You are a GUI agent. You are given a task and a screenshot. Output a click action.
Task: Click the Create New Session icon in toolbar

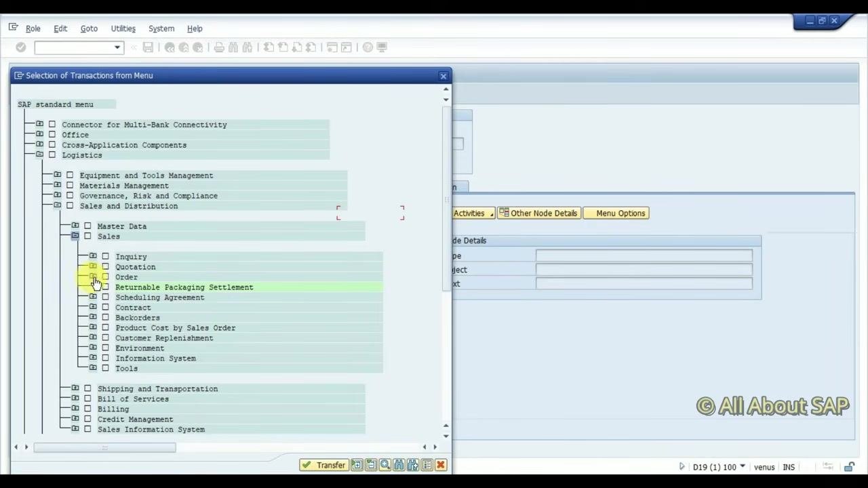[x=332, y=47]
